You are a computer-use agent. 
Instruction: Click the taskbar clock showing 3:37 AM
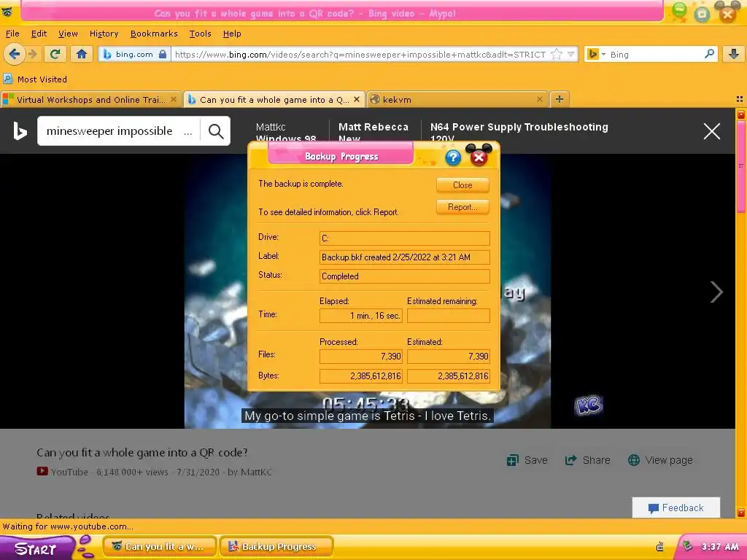(720, 547)
